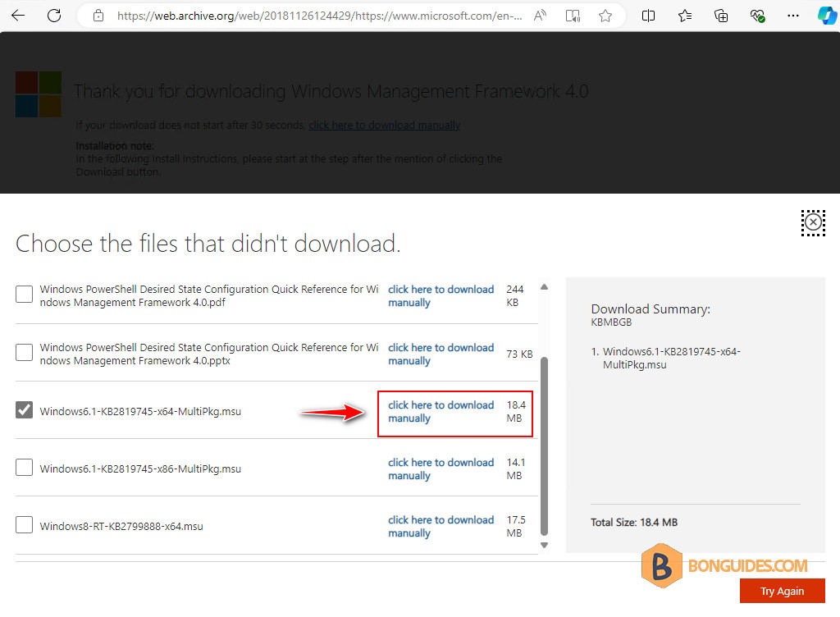840x617 pixels.
Task: Click the file list scrollbar thumb
Action: coord(545,446)
